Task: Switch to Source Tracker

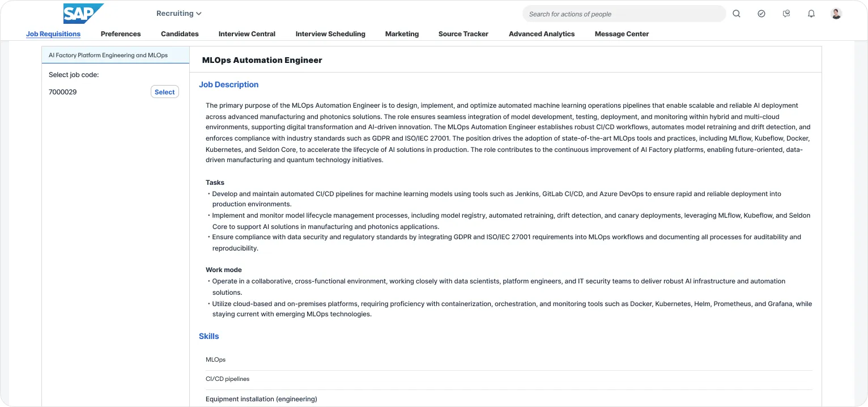Action: point(463,34)
